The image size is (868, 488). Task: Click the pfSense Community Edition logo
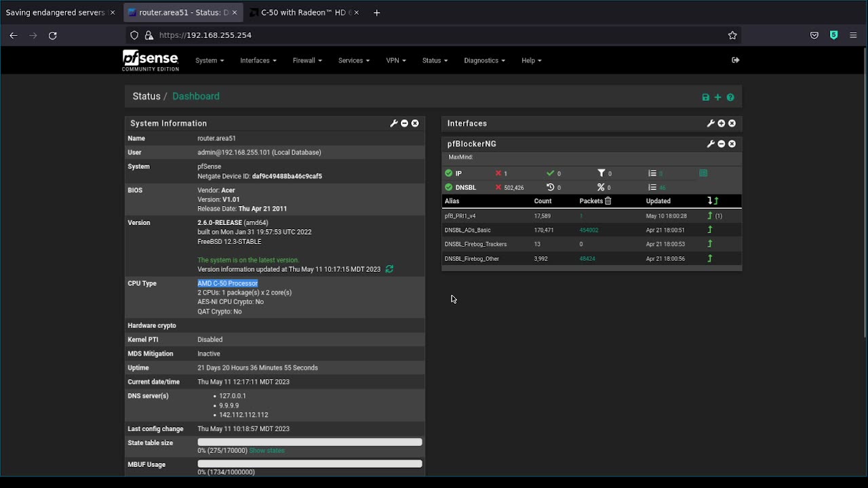pyautogui.click(x=150, y=60)
